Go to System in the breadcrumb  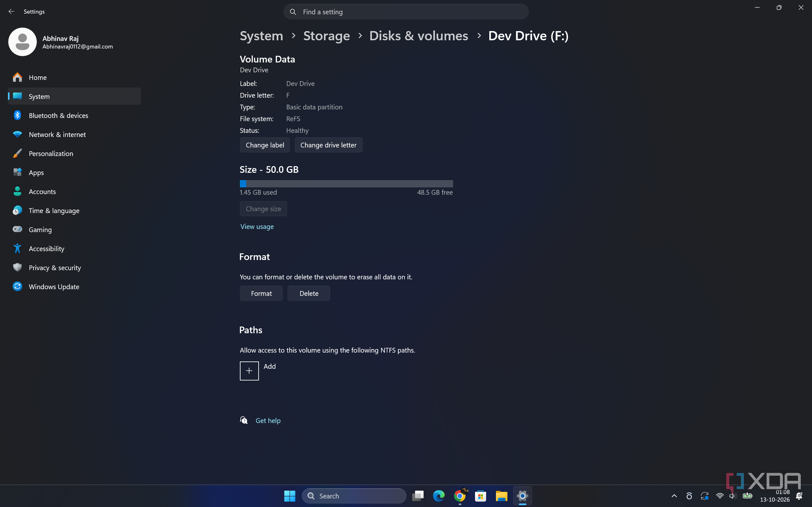261,36
